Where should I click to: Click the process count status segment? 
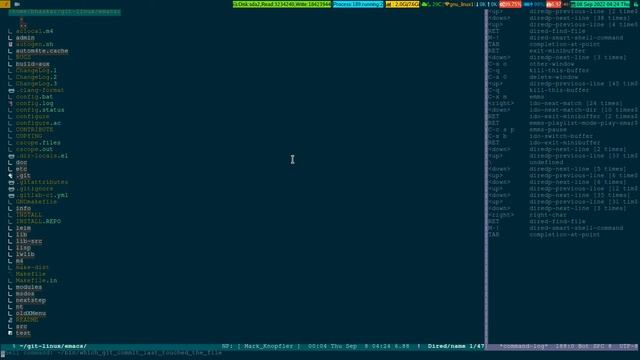coord(358,4)
